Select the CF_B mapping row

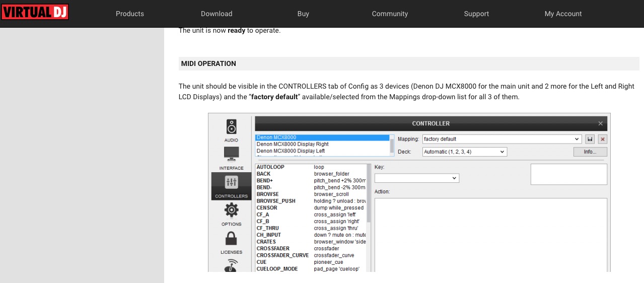[x=311, y=221]
